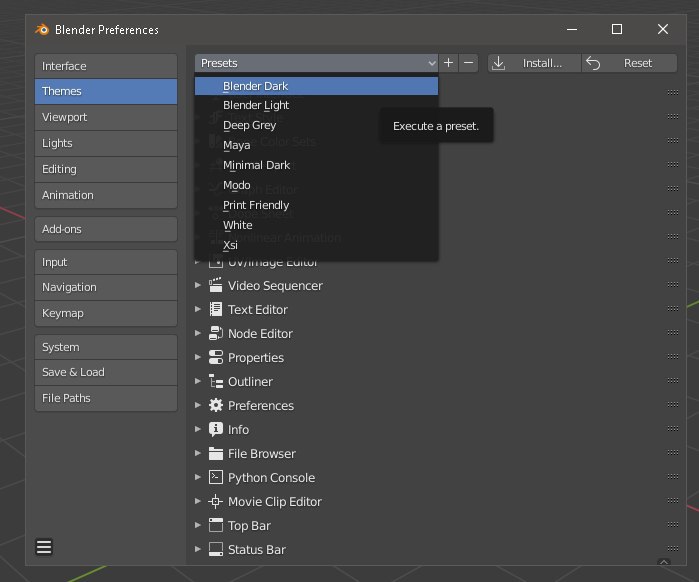Screen dimensions: 699x582
Task: Click the Top Bar icon
Action: coord(216,525)
